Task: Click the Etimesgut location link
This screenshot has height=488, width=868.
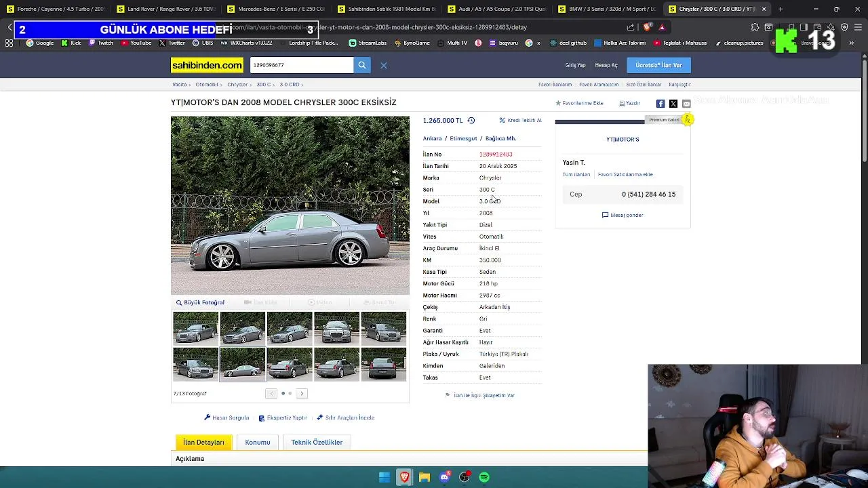Action: pyautogui.click(x=464, y=138)
